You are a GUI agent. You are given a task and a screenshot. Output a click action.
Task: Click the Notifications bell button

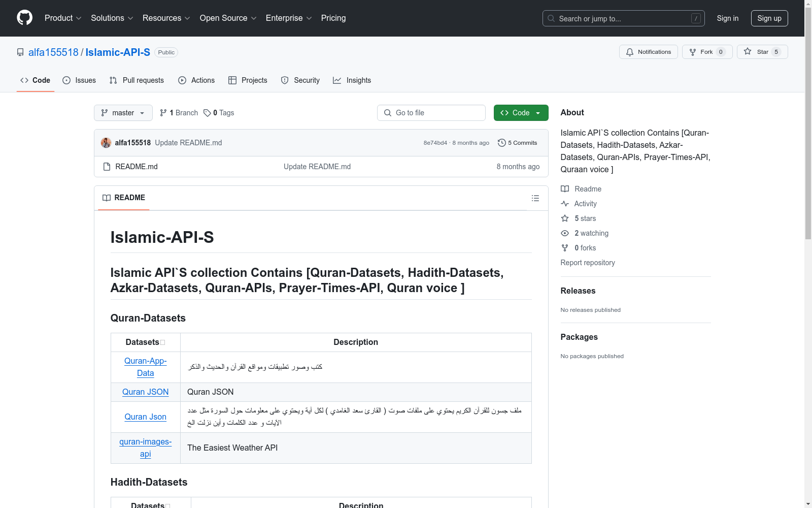coord(649,52)
